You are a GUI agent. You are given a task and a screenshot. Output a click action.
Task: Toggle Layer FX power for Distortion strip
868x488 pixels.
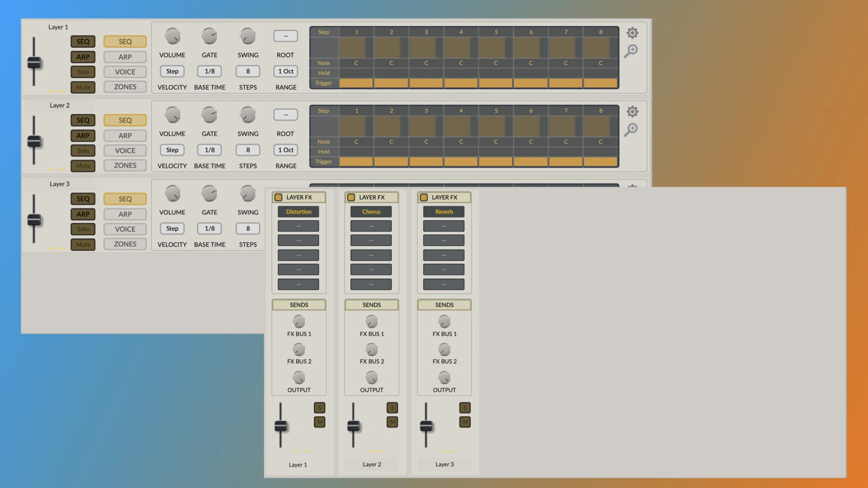(278, 197)
